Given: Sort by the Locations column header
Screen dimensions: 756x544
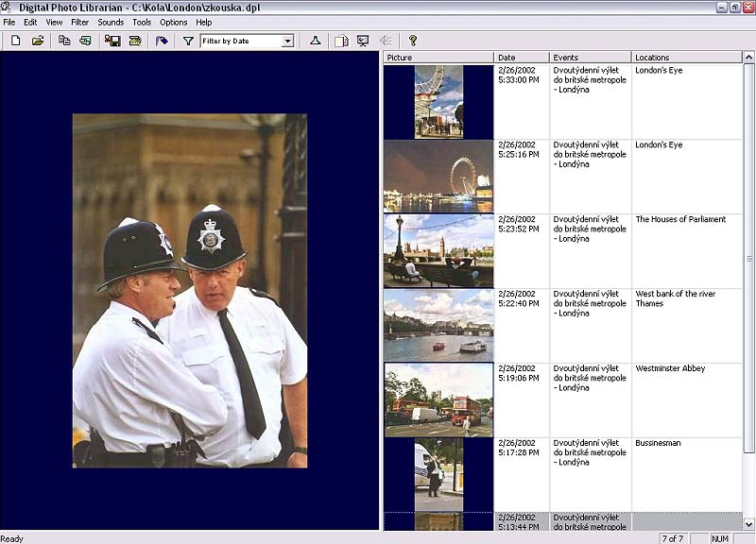Looking at the screenshot, I should coord(687,58).
